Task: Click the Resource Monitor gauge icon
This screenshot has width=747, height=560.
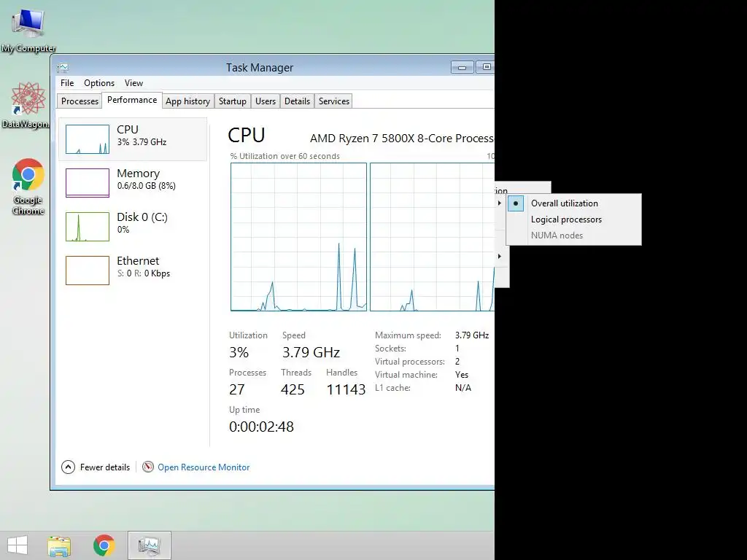Action: pyautogui.click(x=148, y=467)
